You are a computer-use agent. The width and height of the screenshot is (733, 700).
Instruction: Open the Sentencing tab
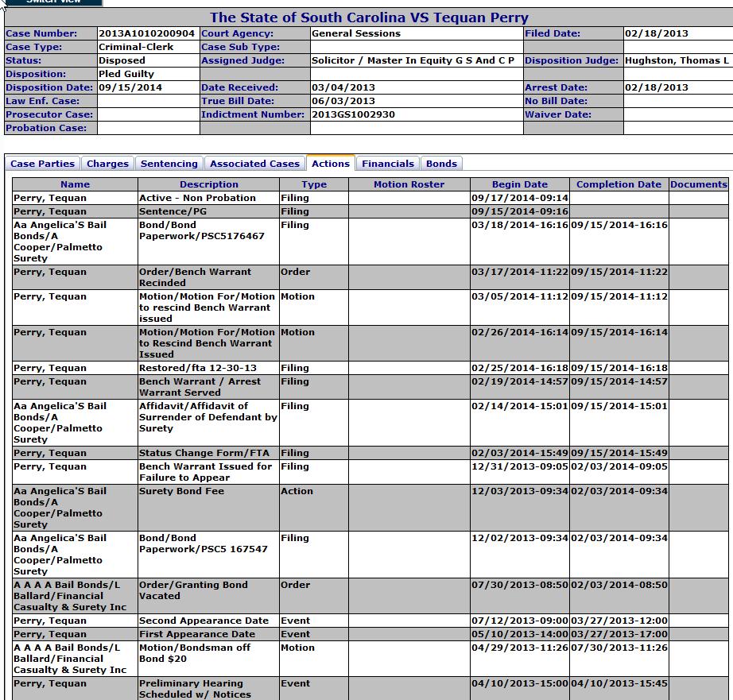tap(169, 164)
